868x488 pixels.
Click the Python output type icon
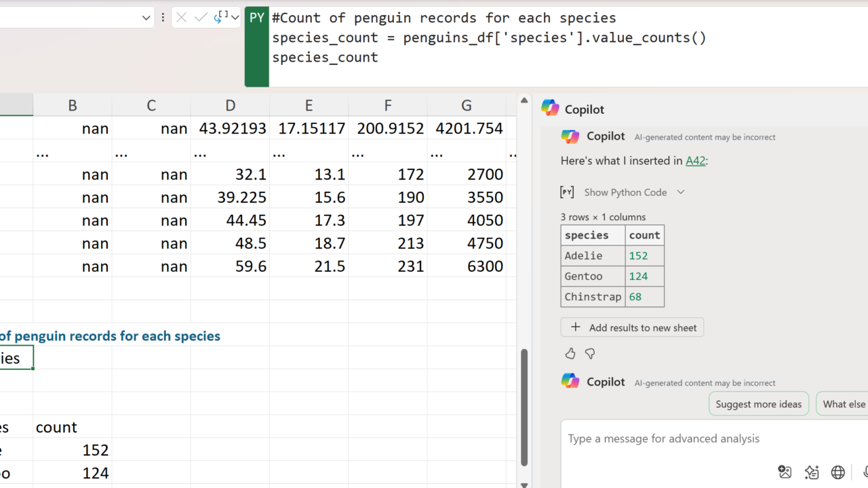click(x=220, y=18)
